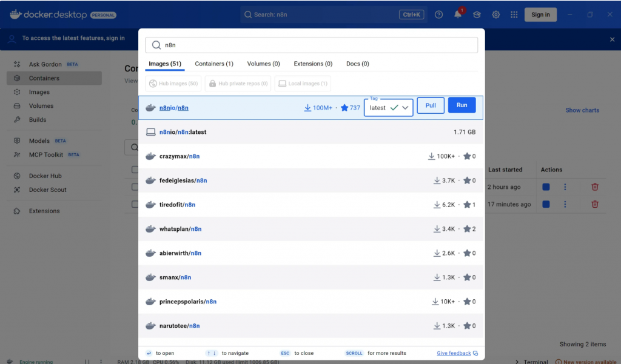Click the download icon showing 100M+

[x=307, y=108]
